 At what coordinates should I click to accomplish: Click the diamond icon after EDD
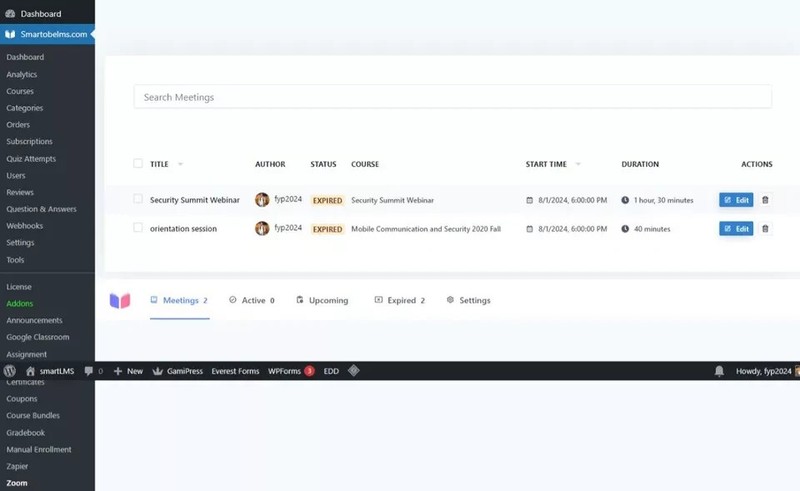354,371
